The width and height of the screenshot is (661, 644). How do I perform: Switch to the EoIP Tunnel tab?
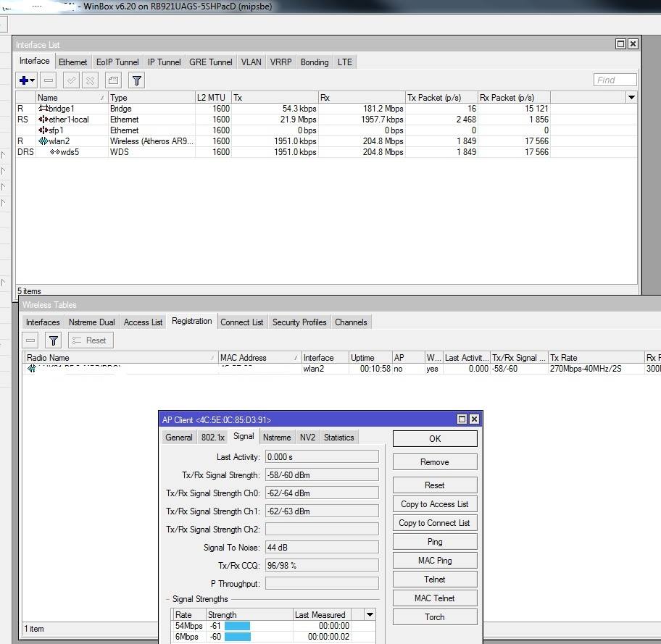pos(117,62)
